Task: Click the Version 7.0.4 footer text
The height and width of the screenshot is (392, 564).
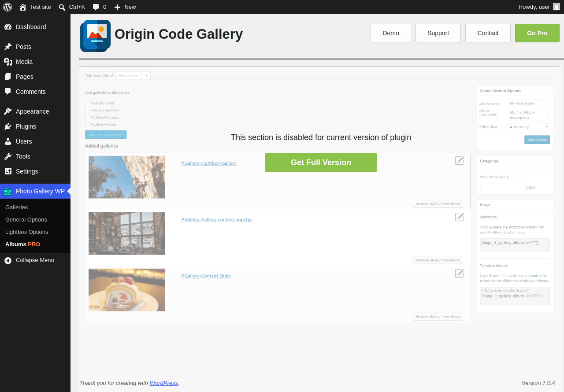Action: click(538, 383)
